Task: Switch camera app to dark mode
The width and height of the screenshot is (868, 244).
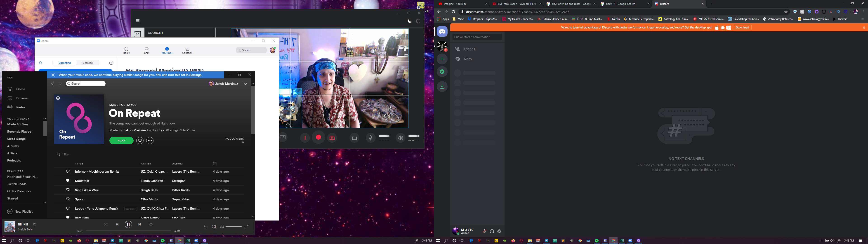Action: pyautogui.click(x=409, y=21)
